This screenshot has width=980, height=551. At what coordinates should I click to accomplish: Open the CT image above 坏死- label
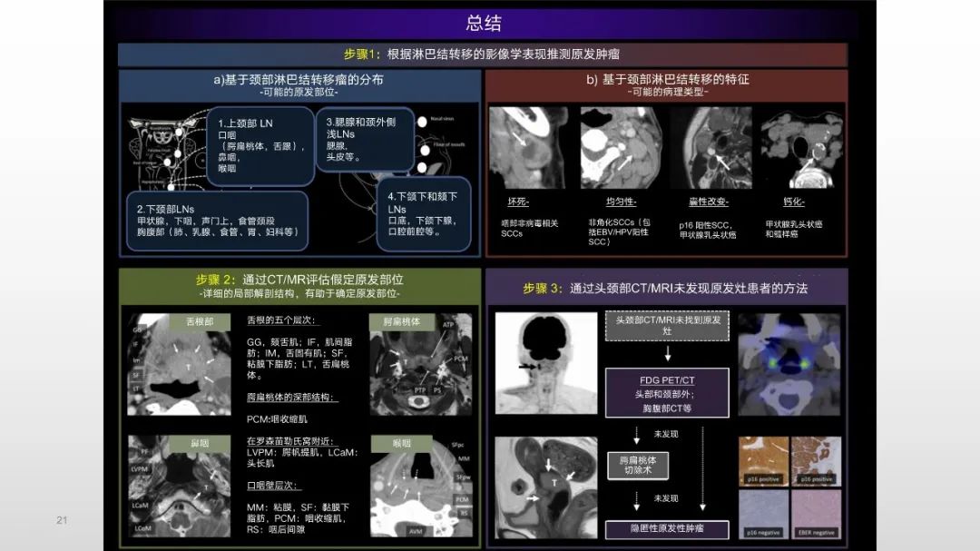529,148
